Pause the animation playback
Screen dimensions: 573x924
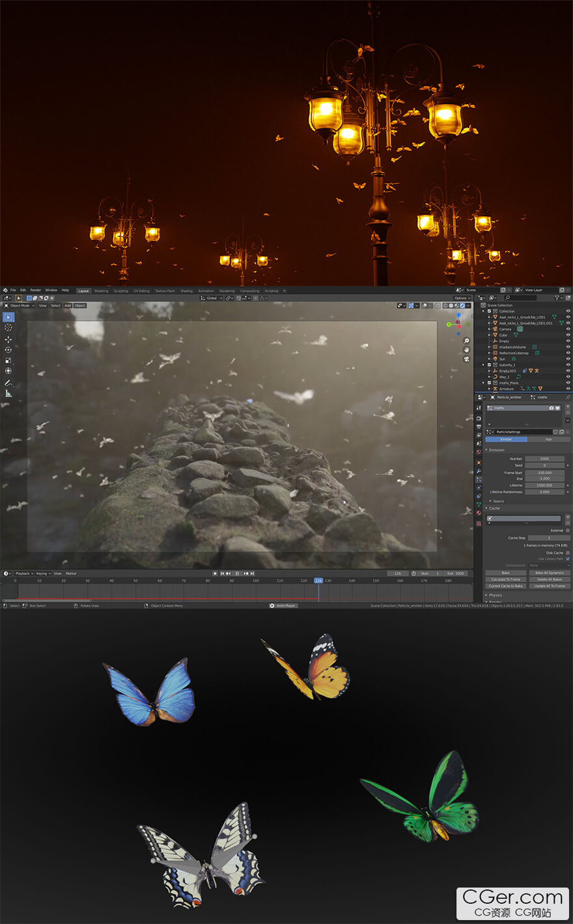click(x=237, y=573)
